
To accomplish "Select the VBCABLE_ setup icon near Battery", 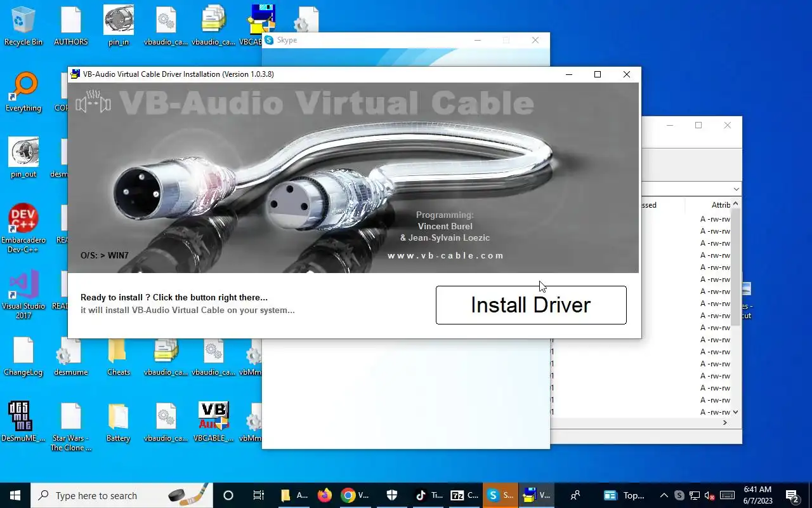I will pos(214,423).
